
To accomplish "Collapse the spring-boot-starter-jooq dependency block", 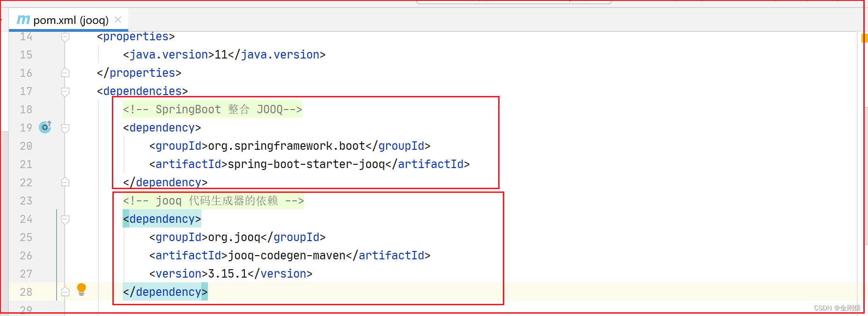I will (x=65, y=128).
